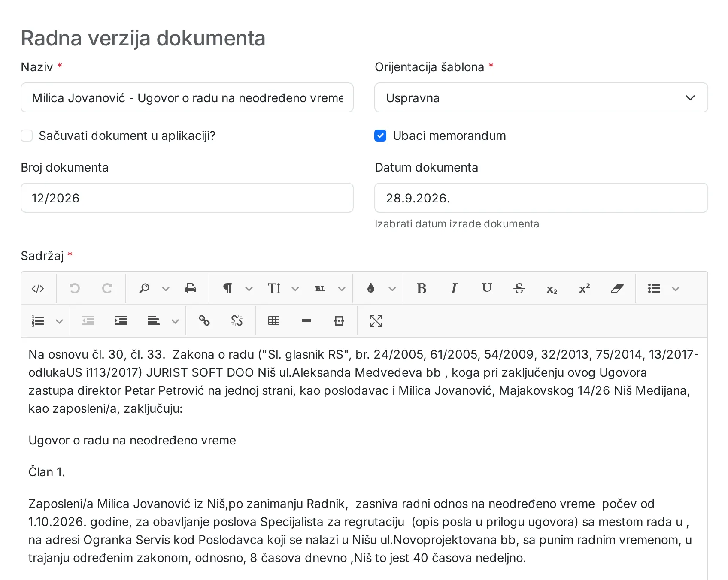
Task: Toggle italic formatting
Action: click(454, 288)
